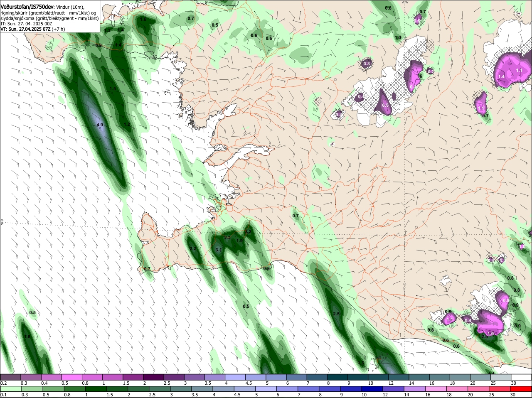The image size is (532, 398).
Task: Click the 4.9 precipitation value offshore
Action: pyautogui.click(x=99, y=125)
